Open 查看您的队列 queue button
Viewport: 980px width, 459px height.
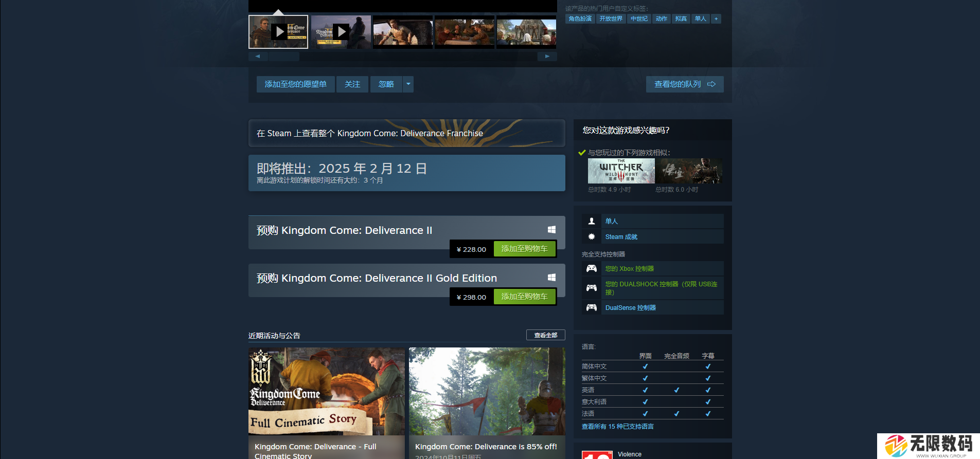tap(684, 84)
